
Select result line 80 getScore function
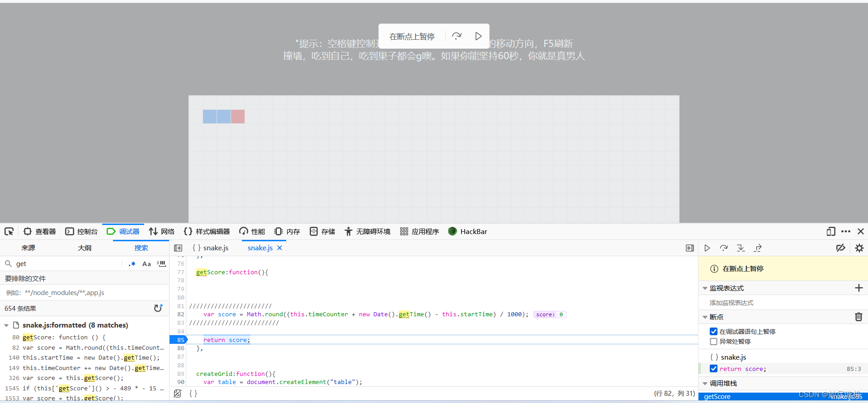click(85, 337)
